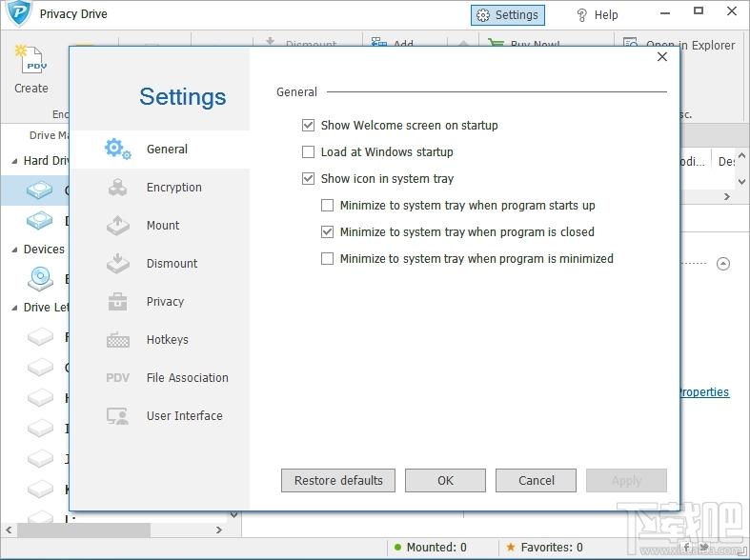Click the sidebar horizontal scrollbar thumb
The width and height of the screenshot is (750, 560).
(84, 530)
